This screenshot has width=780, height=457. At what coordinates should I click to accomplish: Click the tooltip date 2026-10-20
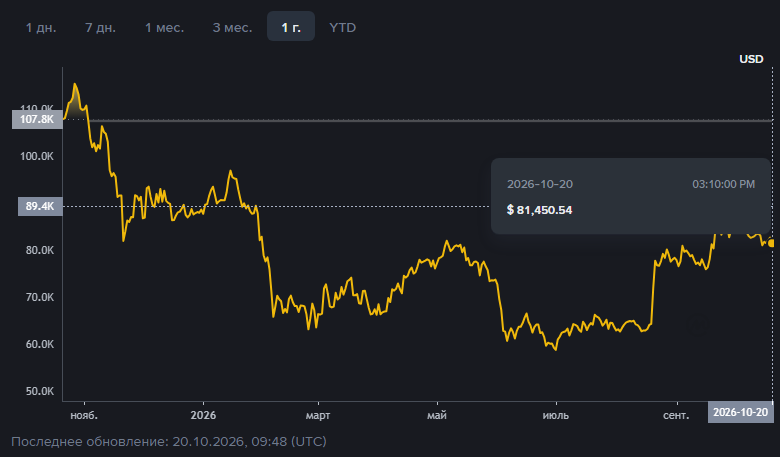pos(540,184)
